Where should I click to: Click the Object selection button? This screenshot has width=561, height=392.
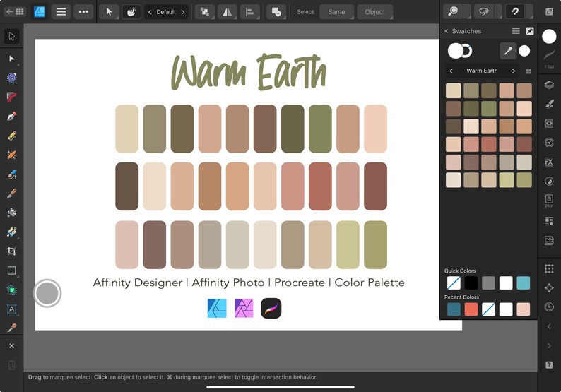[x=374, y=12]
